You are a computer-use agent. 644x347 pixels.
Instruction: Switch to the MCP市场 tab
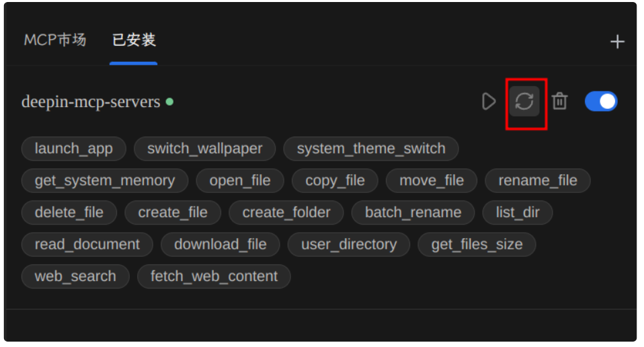point(55,40)
